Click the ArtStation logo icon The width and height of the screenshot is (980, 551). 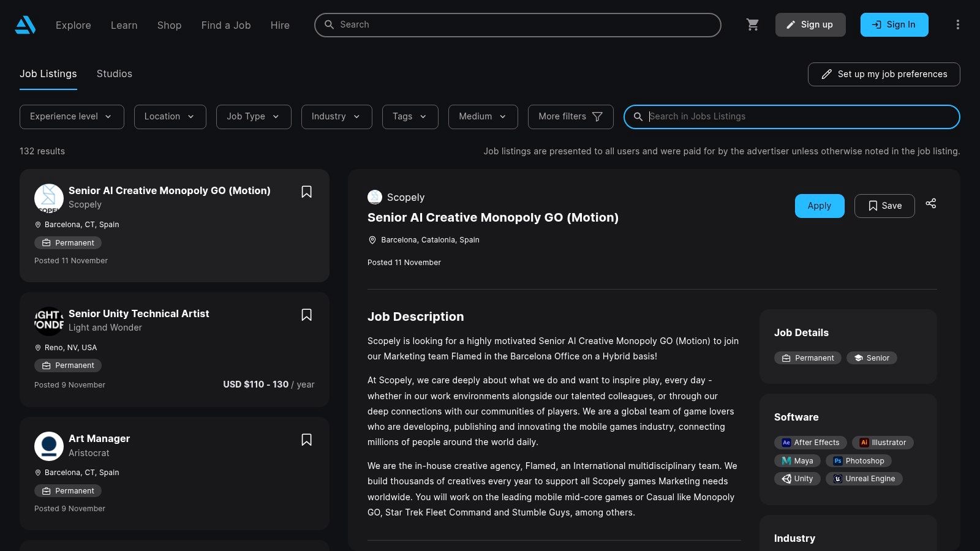coord(25,25)
